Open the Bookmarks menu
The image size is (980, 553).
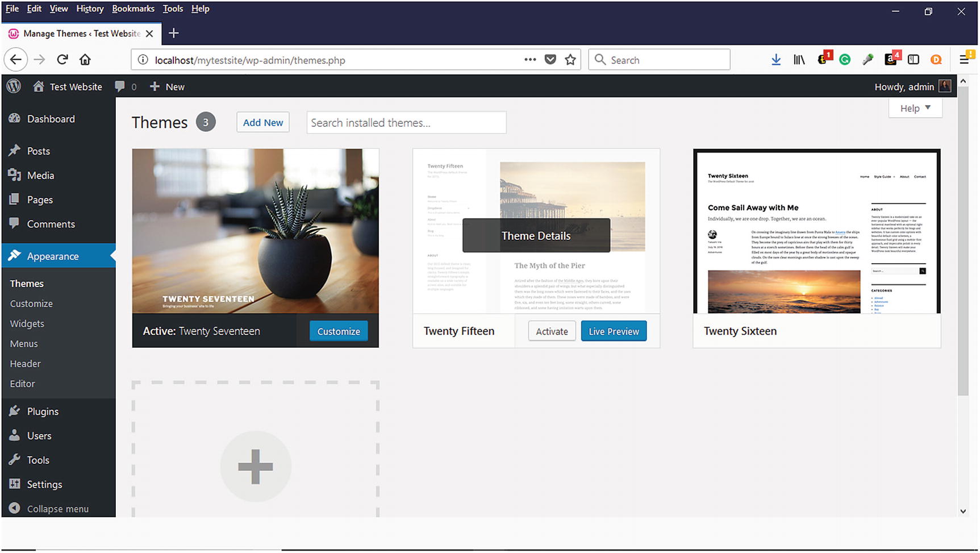133,9
